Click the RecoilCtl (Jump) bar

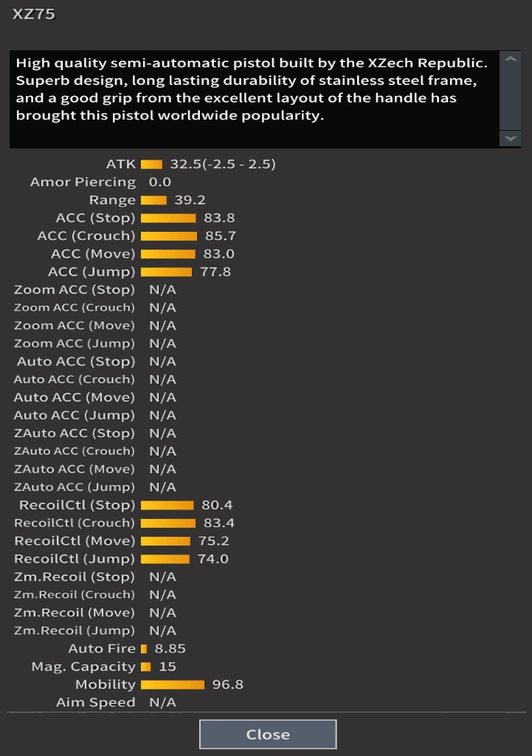pos(165,559)
